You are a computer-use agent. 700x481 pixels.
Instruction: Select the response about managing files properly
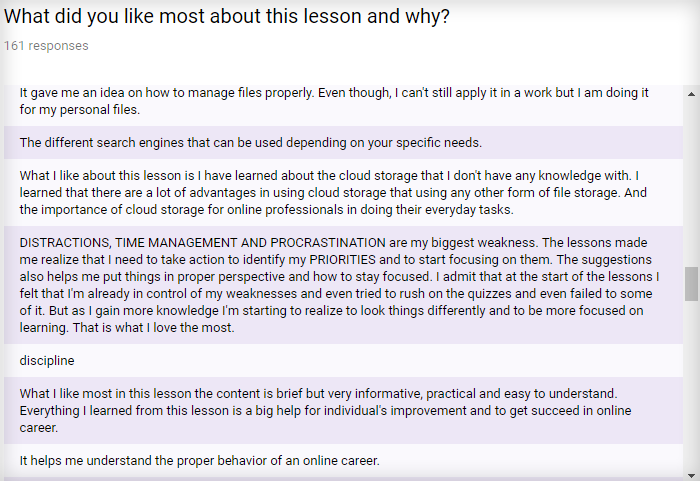coord(343,101)
